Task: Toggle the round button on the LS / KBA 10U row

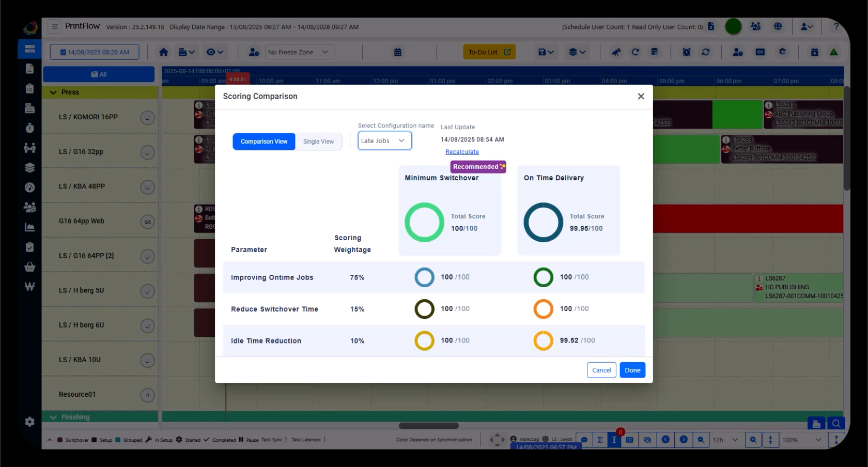Action: point(147,361)
